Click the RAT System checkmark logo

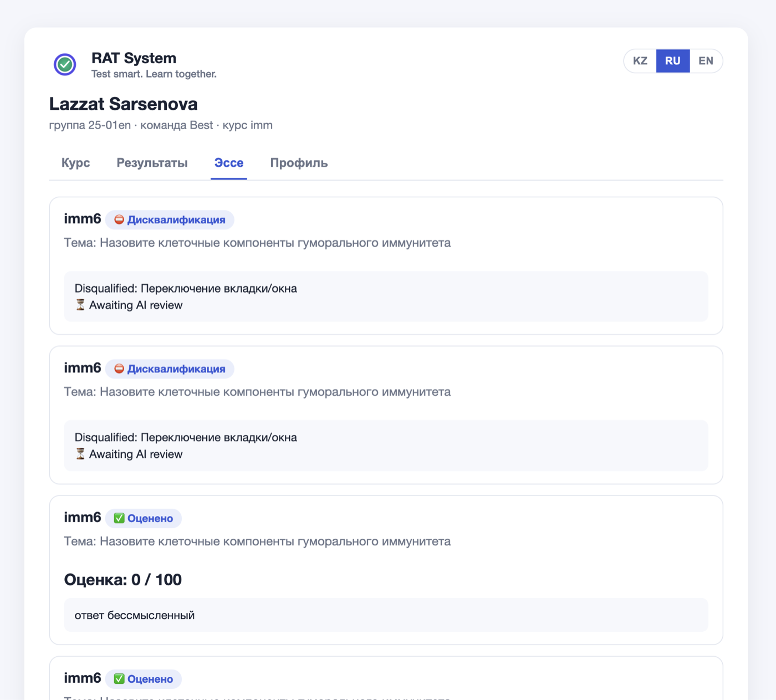(65, 64)
